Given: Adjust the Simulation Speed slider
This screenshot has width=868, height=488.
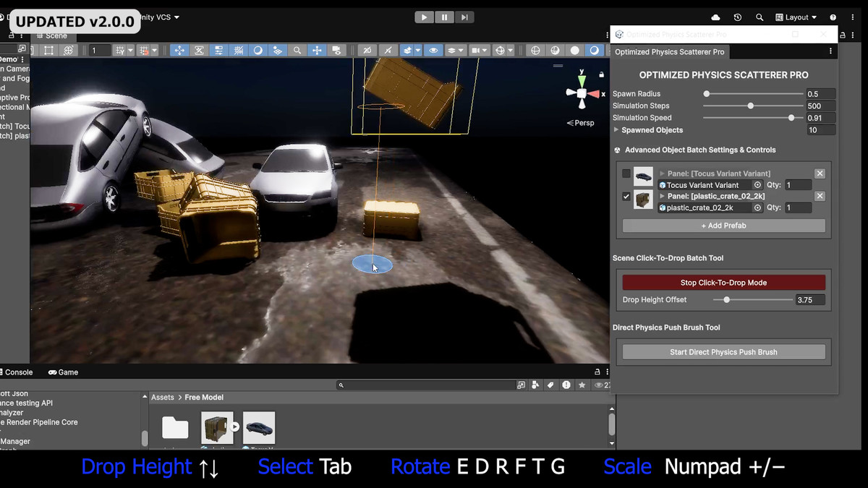Looking at the screenshot, I should click(754, 118).
